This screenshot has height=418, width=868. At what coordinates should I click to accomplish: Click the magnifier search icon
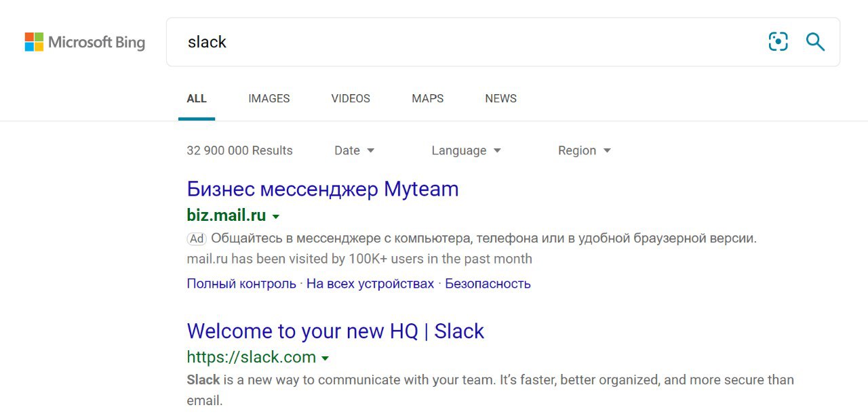click(815, 41)
